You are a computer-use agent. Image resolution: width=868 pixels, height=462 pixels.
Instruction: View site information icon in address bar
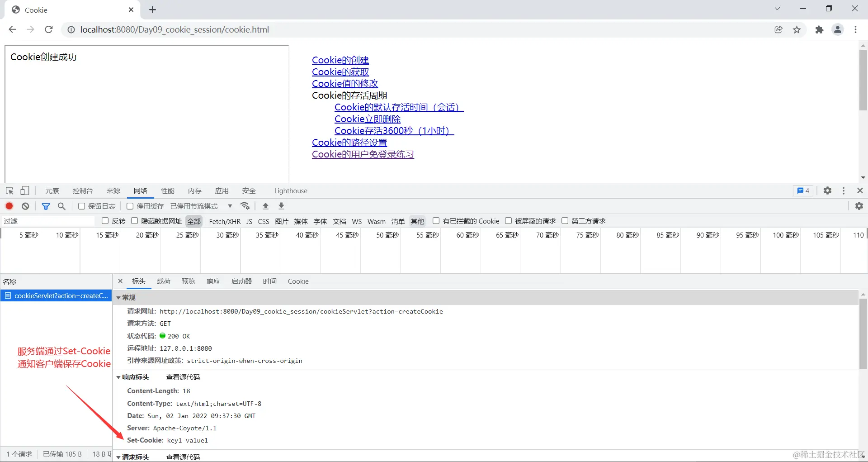(71, 29)
